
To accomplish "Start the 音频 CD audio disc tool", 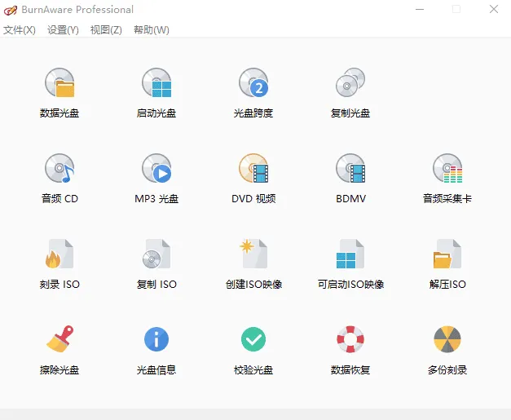I will click(59, 169).
